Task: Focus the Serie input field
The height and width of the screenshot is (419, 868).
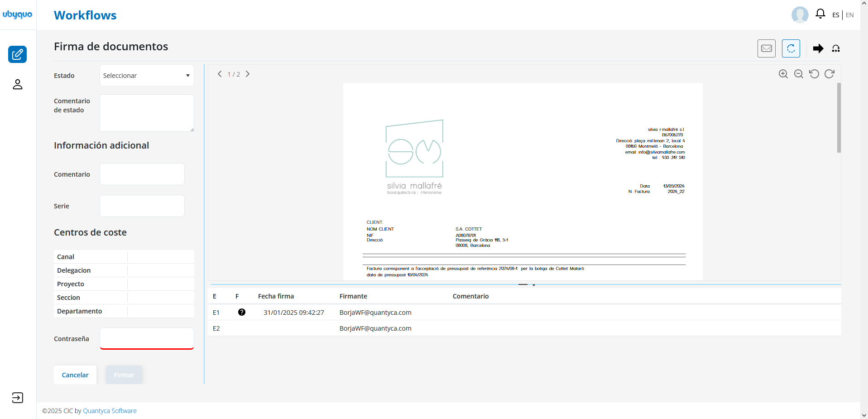Action: tap(142, 206)
